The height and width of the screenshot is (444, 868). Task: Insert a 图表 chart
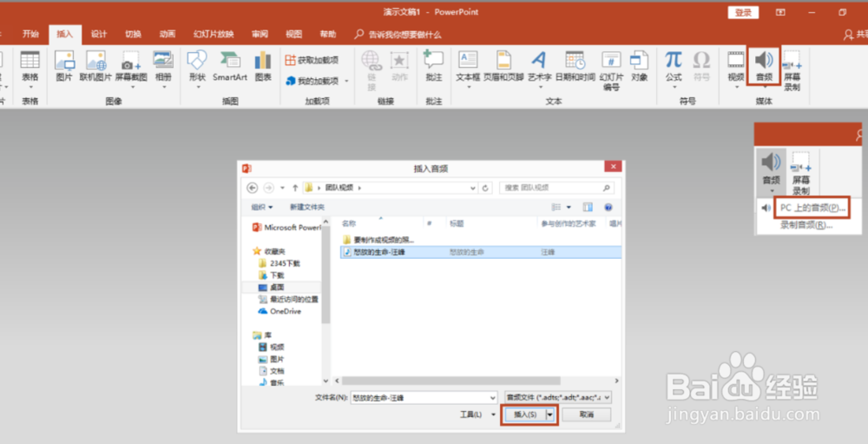263,67
